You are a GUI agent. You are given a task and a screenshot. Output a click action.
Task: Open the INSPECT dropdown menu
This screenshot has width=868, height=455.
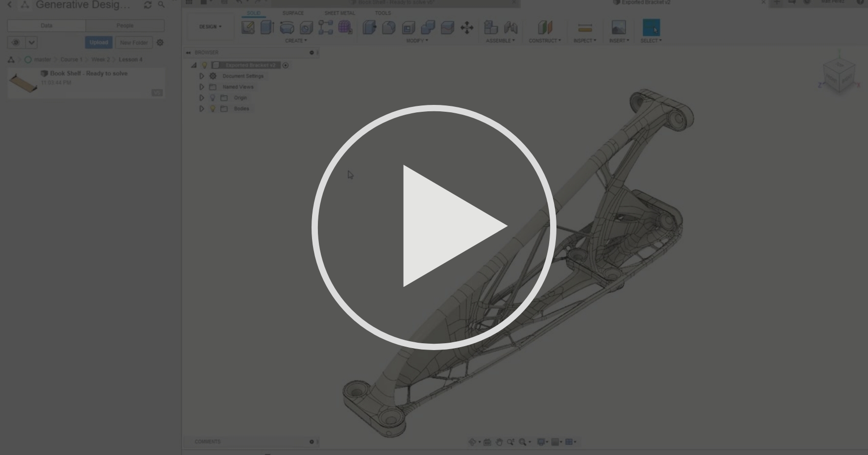point(585,41)
